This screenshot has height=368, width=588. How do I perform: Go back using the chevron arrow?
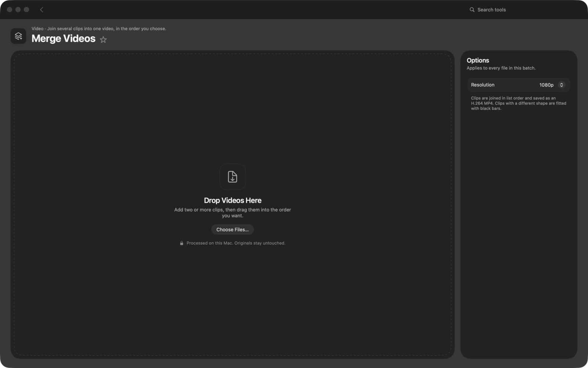[x=42, y=10]
